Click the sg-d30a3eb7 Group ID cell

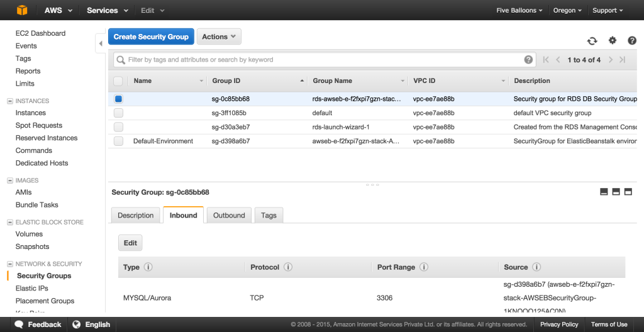(231, 127)
